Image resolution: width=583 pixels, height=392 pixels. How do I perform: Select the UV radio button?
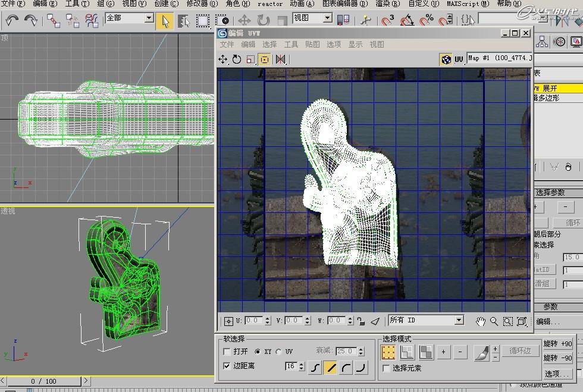click(x=278, y=352)
